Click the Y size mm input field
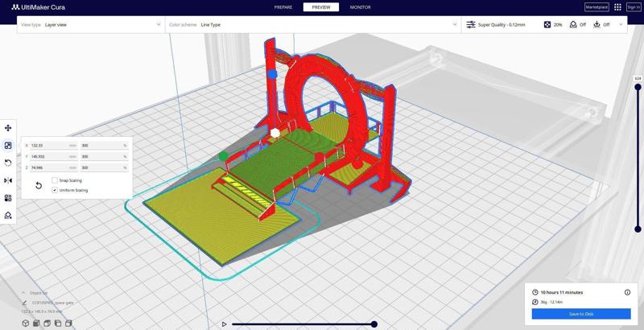This screenshot has width=644, height=330. [54, 156]
